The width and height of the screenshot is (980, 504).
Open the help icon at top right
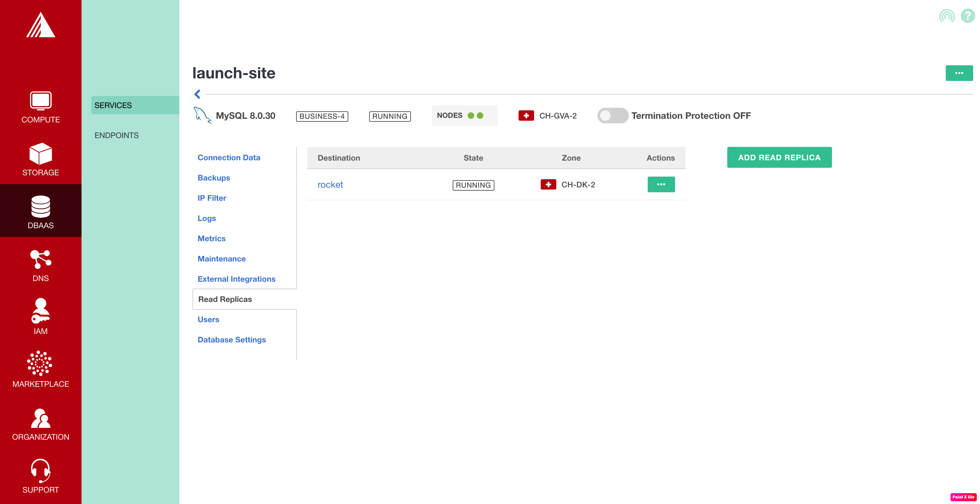click(967, 16)
